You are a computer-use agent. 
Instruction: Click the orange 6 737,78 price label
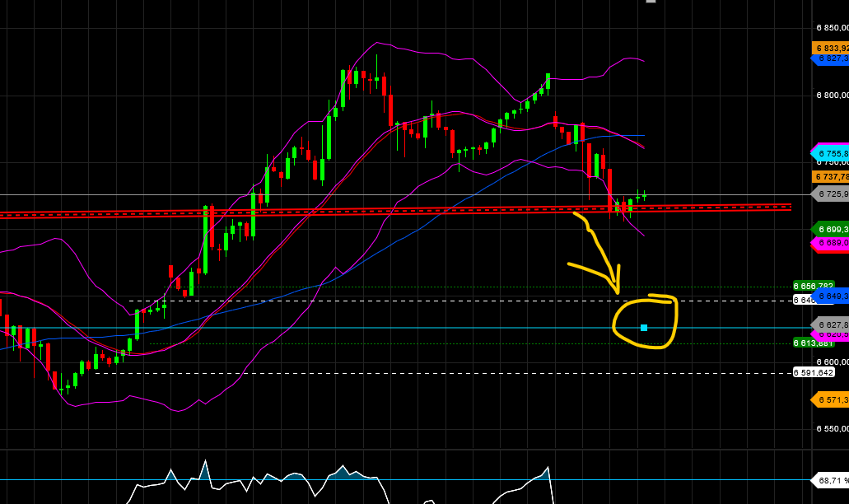click(x=831, y=176)
